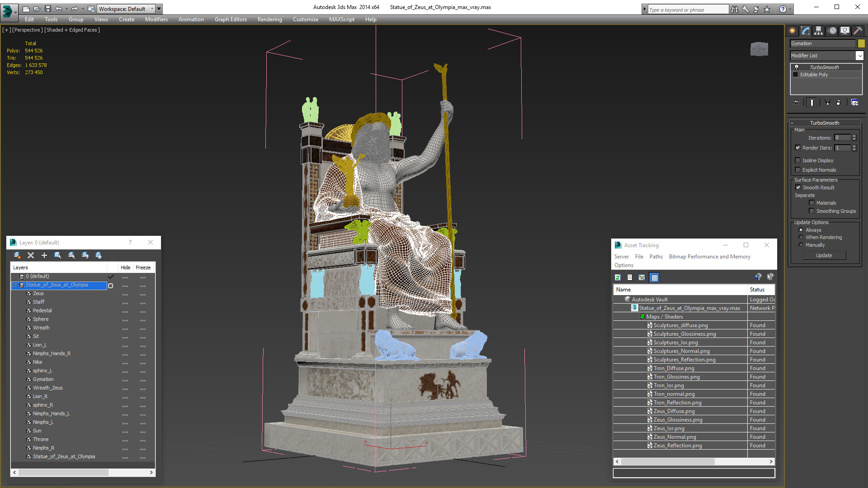
Task: Increase the Iterations spinner up arrow
Action: 854,136
